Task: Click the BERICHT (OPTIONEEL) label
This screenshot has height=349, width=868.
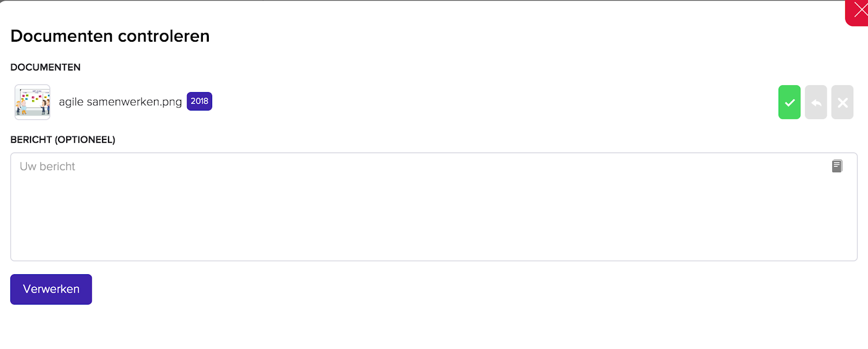Action: point(63,140)
